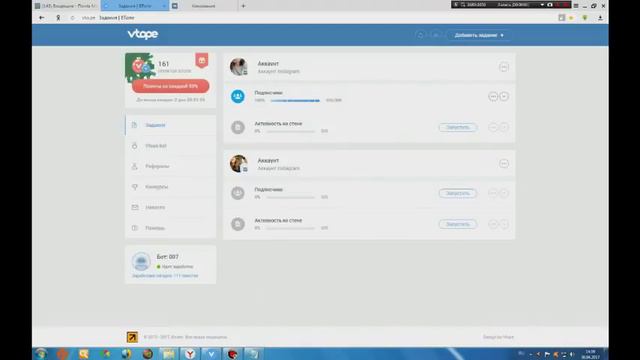Open Помощь at the sidebar bottom

point(171,228)
